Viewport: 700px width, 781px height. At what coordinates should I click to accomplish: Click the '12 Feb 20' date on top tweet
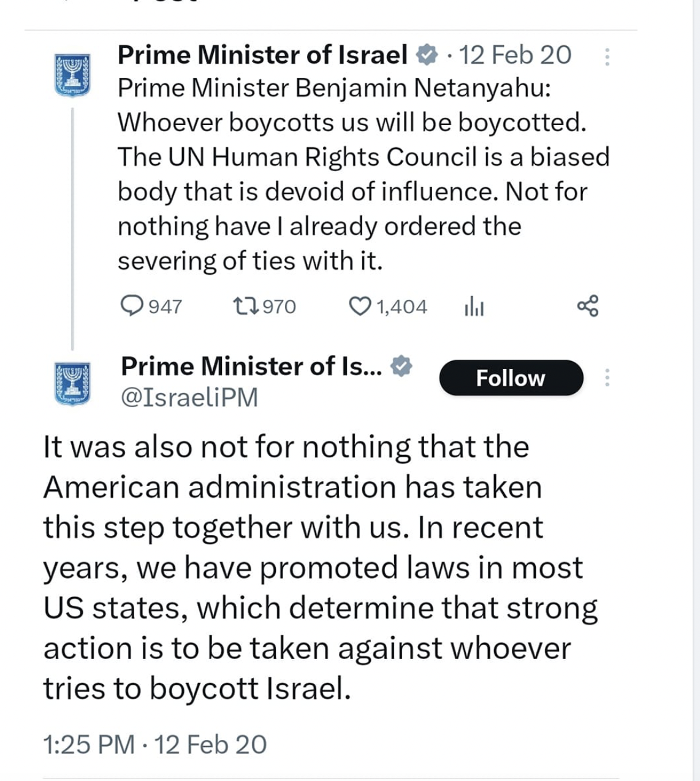tap(515, 55)
